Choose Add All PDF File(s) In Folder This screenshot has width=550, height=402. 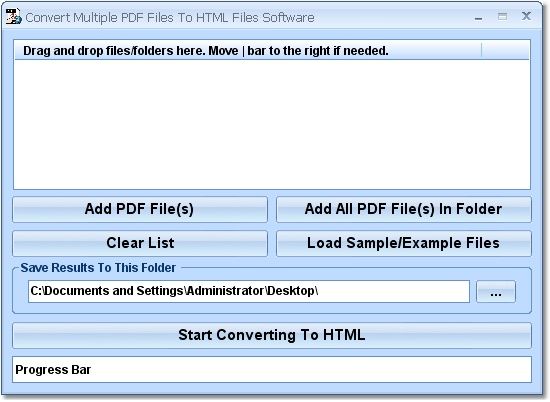[404, 209]
